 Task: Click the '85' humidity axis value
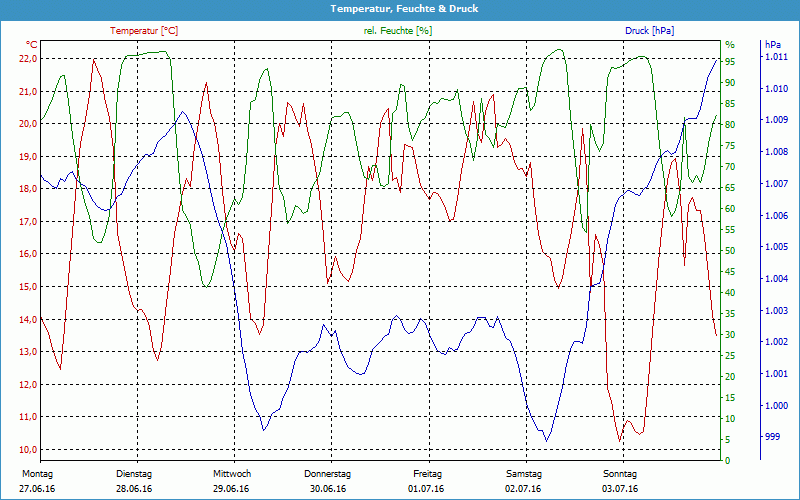point(730,104)
